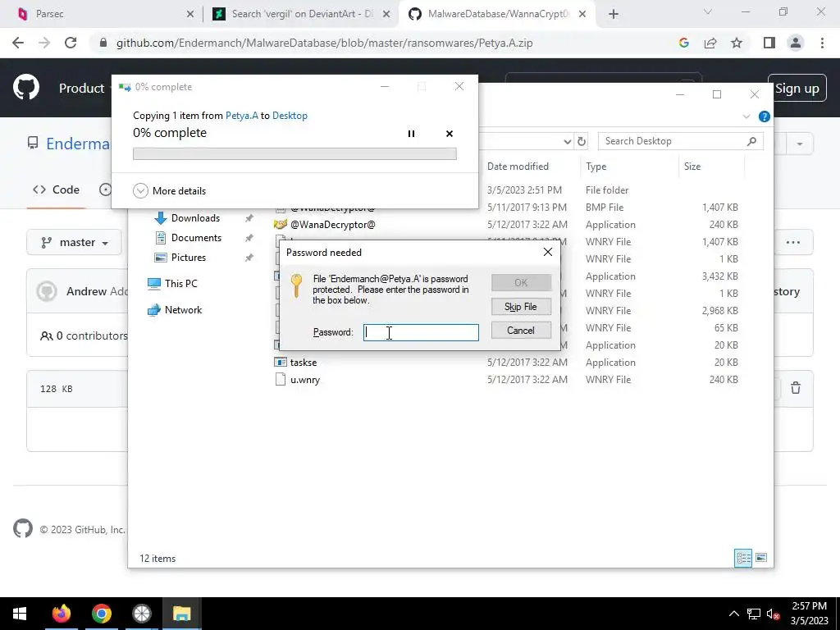Cancel the password prompt
This screenshot has height=630, width=840.
click(x=521, y=331)
